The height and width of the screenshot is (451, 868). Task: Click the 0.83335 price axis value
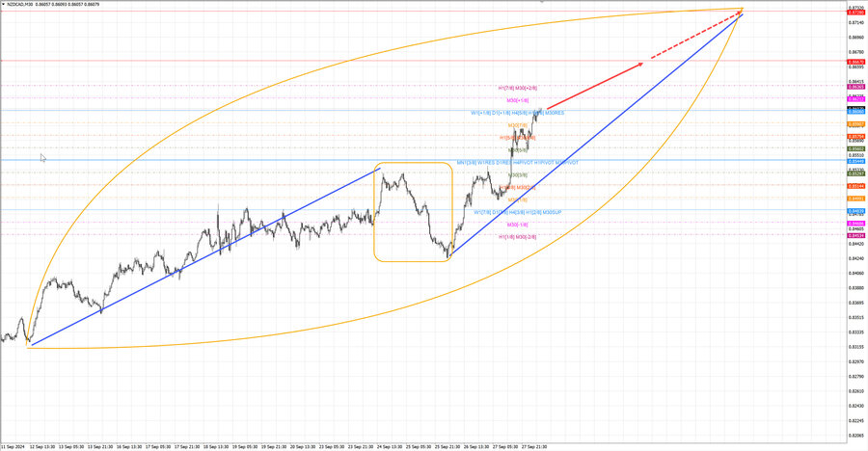point(856,332)
